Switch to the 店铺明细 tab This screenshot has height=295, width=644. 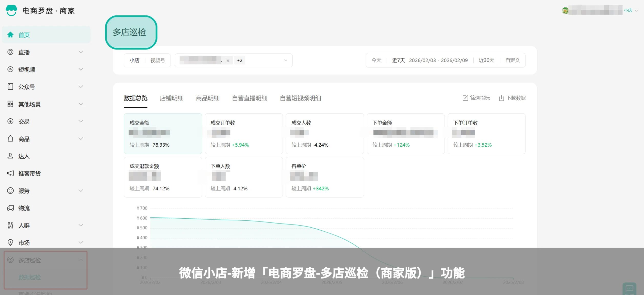[x=172, y=98]
